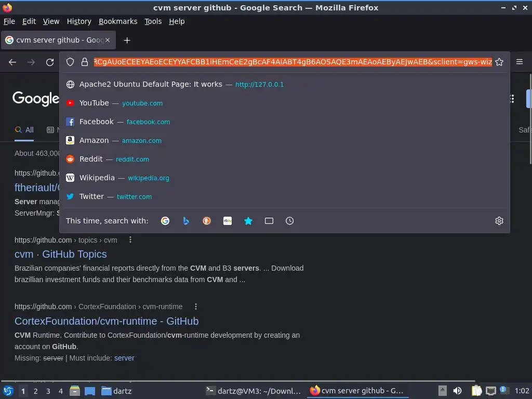Go back with the back arrow button
This screenshot has height=399, width=532.
tap(12, 62)
